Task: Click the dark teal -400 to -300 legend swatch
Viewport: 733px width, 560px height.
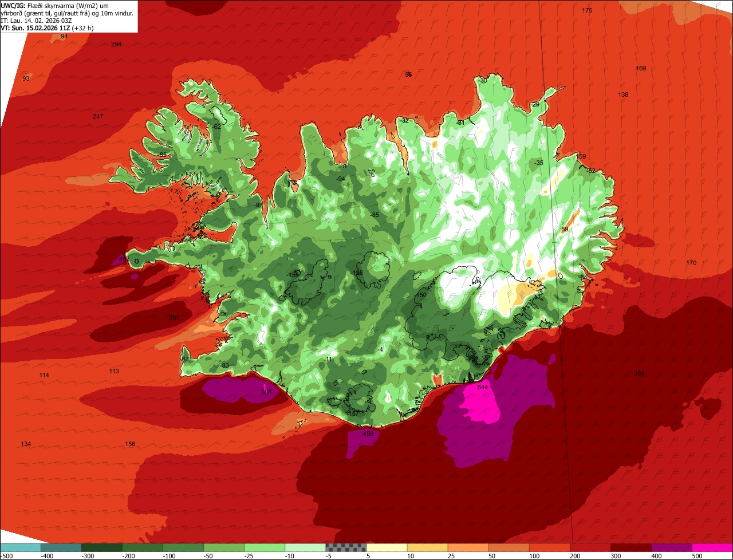Action: (x=61, y=547)
